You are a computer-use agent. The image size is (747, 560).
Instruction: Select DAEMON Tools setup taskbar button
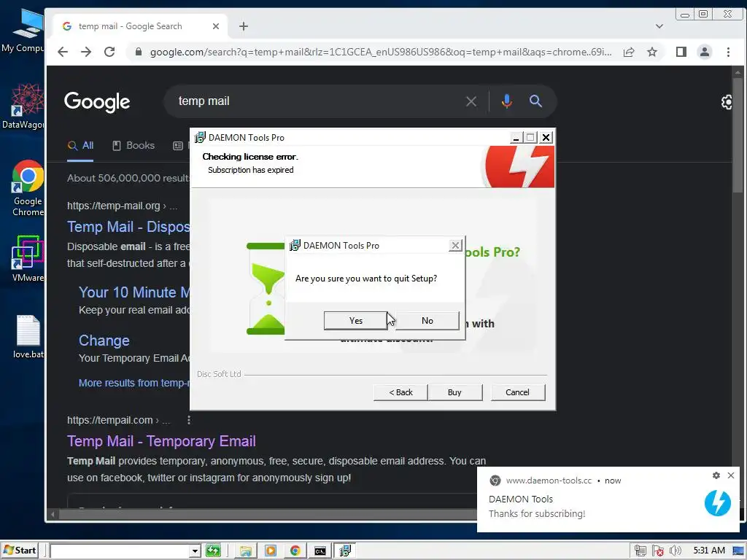click(x=345, y=551)
